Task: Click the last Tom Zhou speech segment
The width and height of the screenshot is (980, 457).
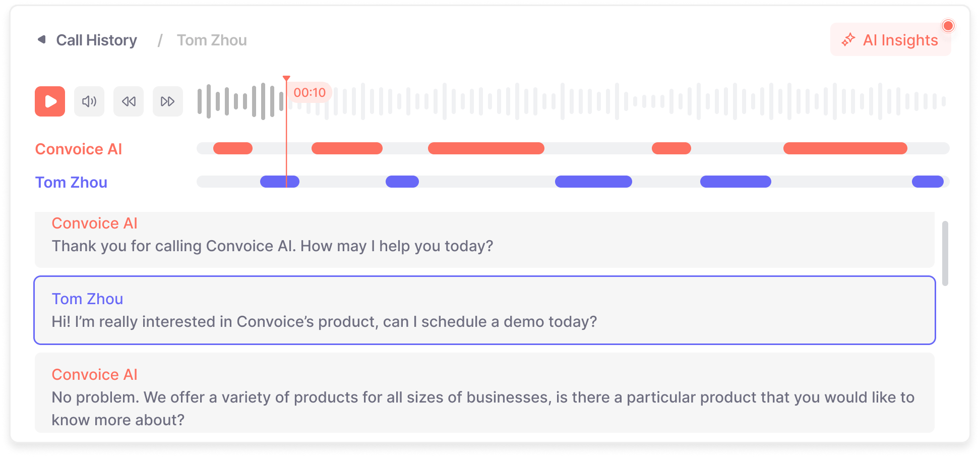Action: tap(928, 182)
